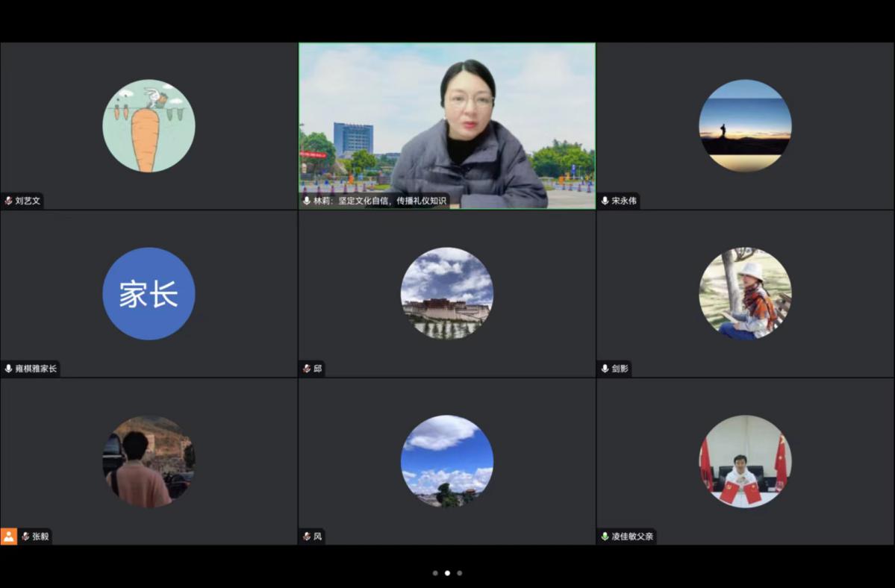Go to the third page of participants

tap(459, 573)
